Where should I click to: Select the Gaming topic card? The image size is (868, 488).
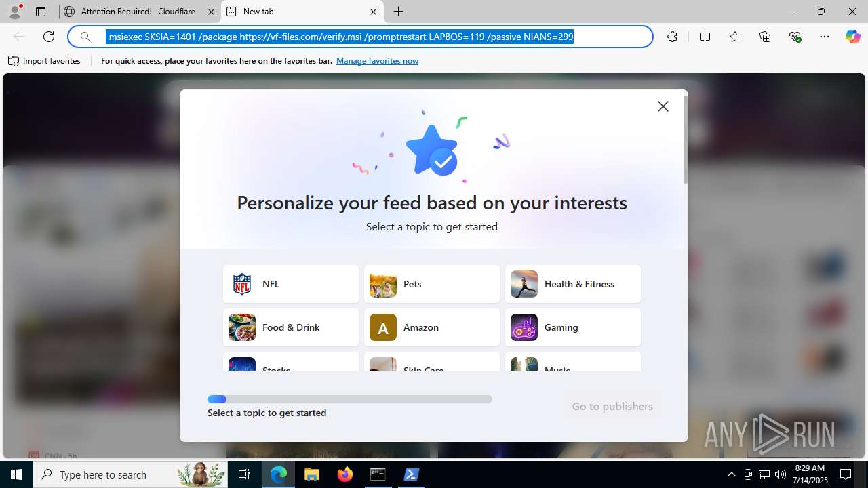point(573,327)
